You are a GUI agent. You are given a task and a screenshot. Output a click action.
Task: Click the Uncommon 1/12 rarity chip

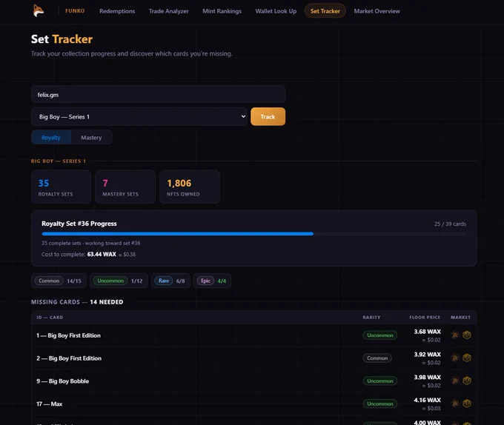pyautogui.click(x=119, y=281)
